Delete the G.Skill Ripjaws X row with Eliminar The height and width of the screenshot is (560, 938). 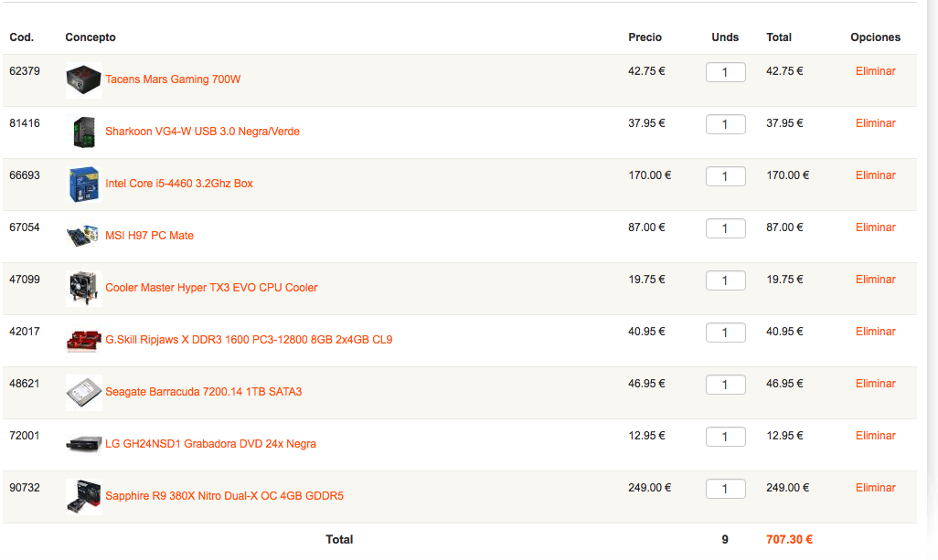pyautogui.click(x=875, y=331)
